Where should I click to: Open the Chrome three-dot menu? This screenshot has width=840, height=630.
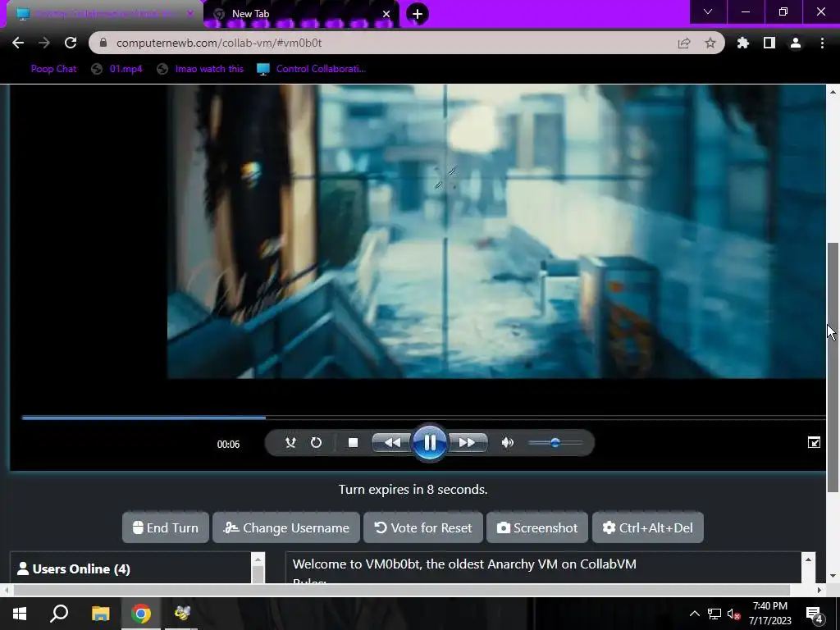[x=822, y=43]
